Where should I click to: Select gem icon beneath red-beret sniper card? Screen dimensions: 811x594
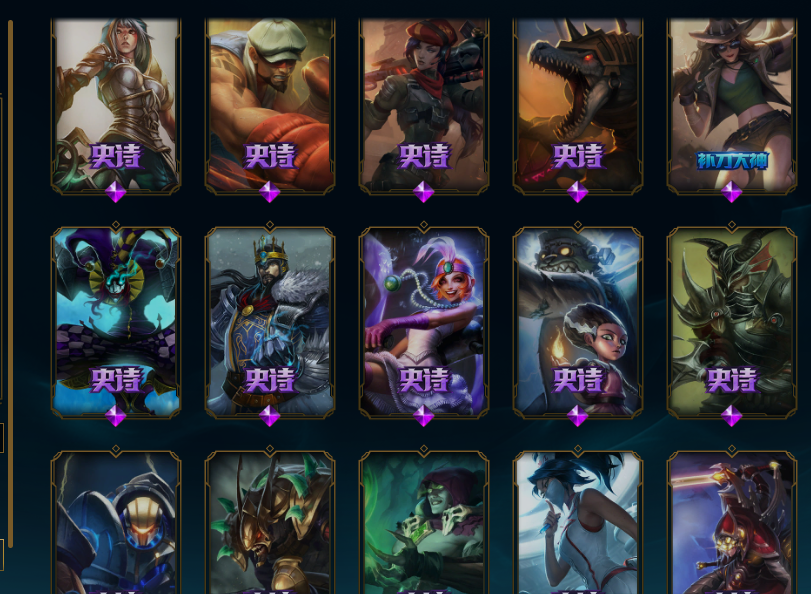pyautogui.click(x=424, y=192)
